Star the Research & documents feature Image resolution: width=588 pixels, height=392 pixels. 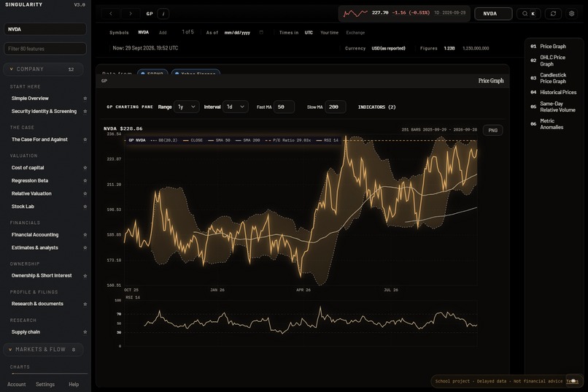(85, 304)
